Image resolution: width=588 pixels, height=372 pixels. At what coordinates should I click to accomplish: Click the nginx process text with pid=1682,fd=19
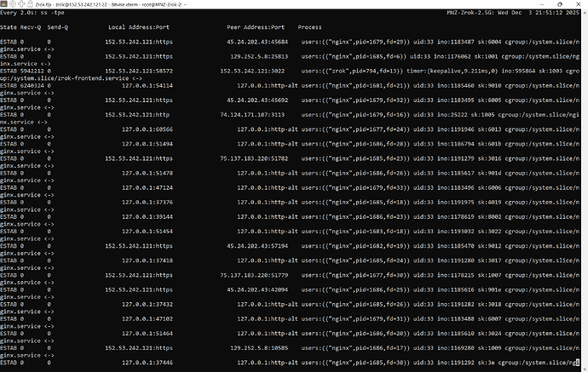coord(355,247)
